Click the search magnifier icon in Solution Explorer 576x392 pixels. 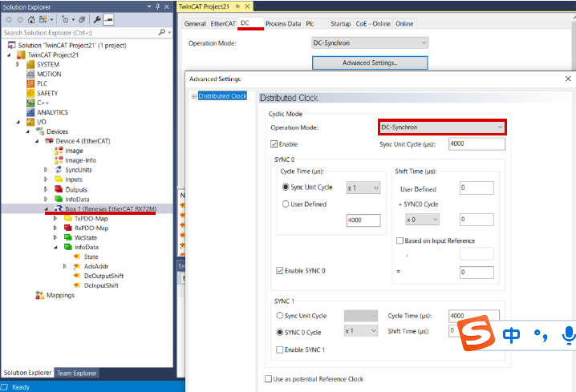click(x=161, y=32)
